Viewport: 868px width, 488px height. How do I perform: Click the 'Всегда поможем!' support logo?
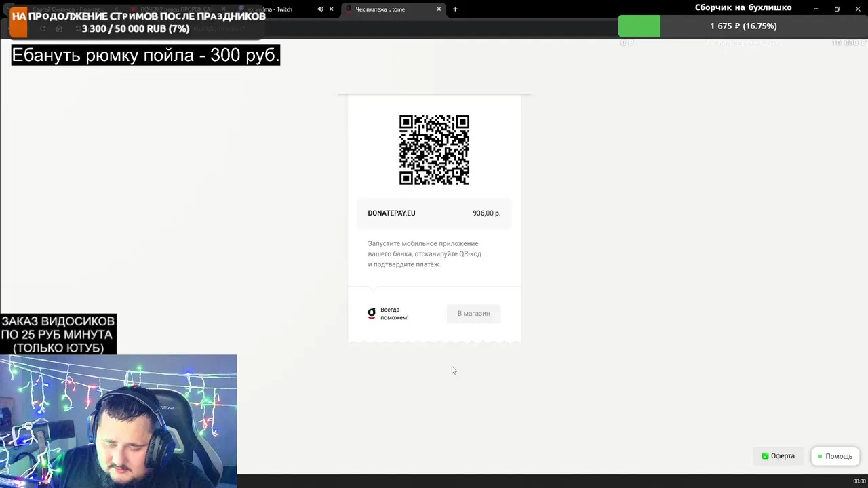(388, 314)
